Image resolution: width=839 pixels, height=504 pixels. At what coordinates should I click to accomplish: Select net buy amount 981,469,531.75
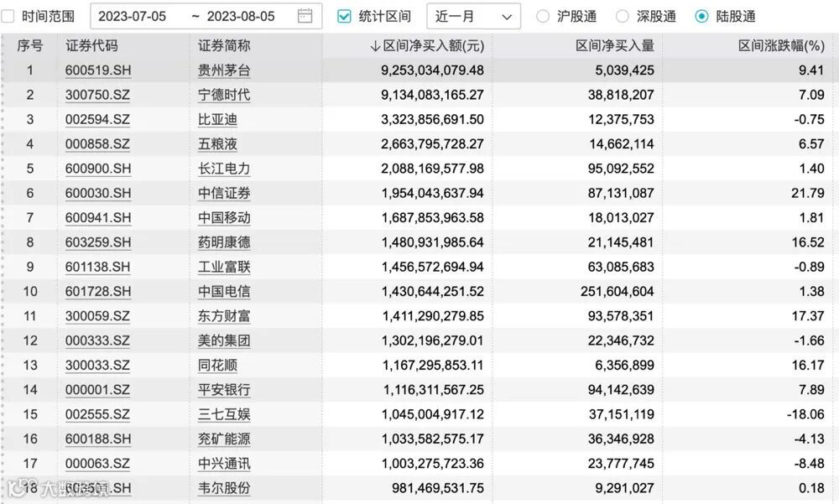pos(438,489)
